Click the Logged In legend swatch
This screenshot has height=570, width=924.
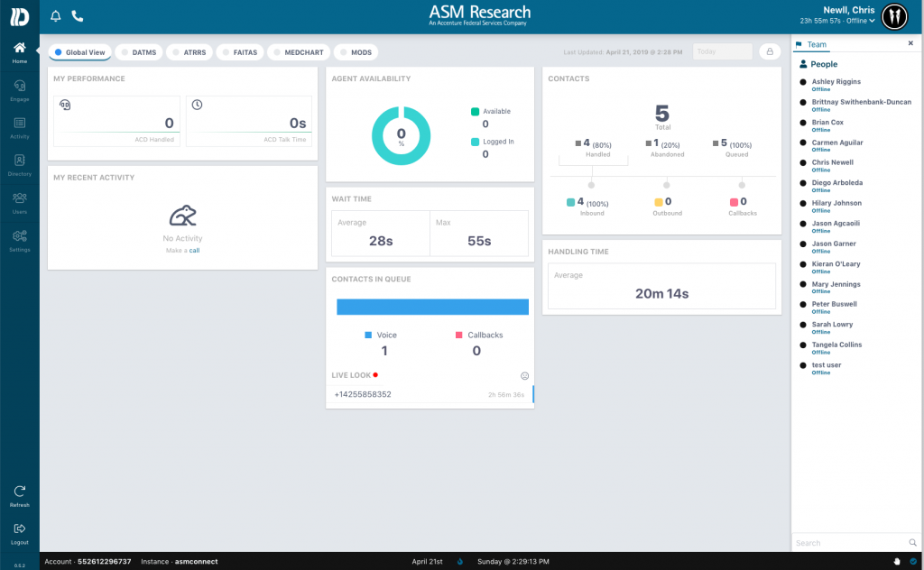point(475,142)
